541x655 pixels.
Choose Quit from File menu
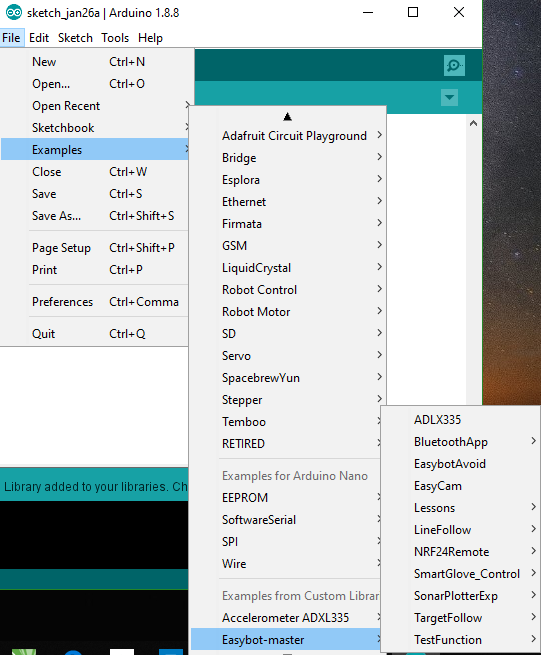(x=95, y=333)
